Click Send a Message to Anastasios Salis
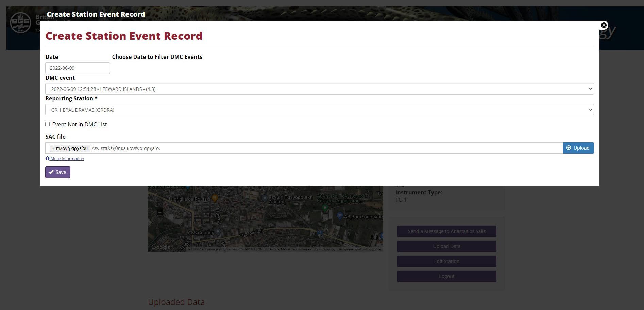Viewport: 644px width, 310px height. coord(446,231)
